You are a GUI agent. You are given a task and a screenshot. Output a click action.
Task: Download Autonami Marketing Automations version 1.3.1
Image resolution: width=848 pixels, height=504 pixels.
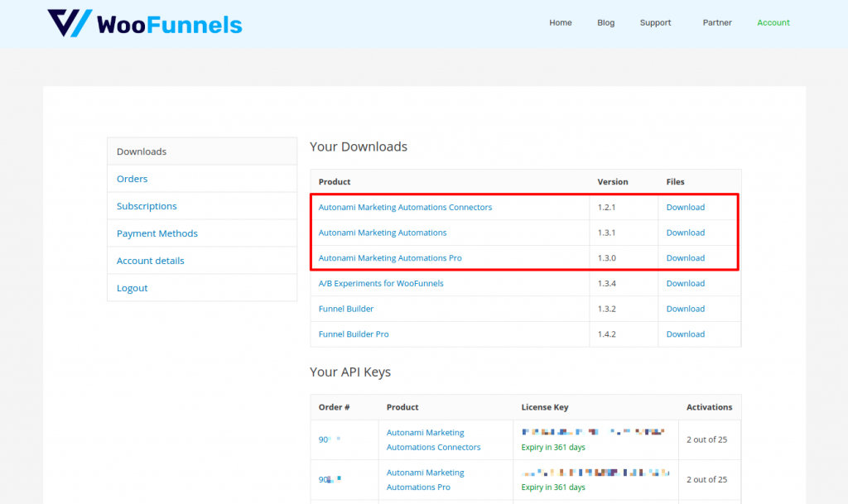pos(685,233)
